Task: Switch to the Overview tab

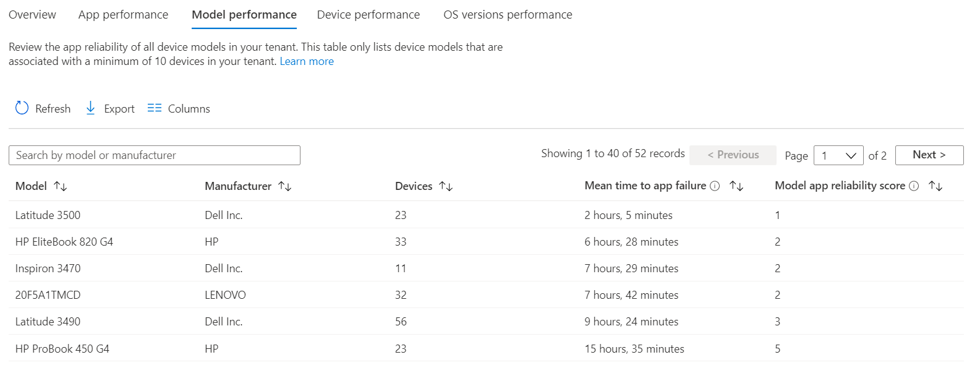Action: point(32,15)
